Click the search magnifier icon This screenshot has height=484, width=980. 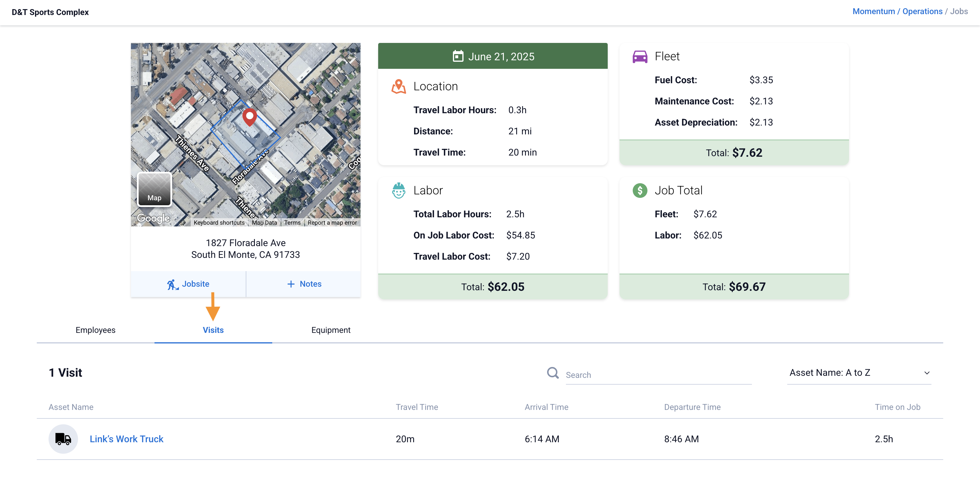pyautogui.click(x=552, y=373)
